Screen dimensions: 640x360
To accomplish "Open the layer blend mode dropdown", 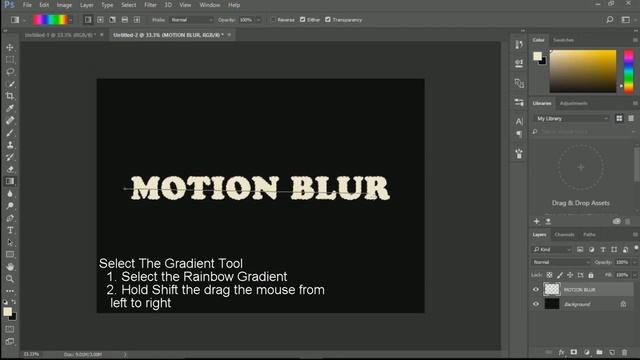I will 561,262.
